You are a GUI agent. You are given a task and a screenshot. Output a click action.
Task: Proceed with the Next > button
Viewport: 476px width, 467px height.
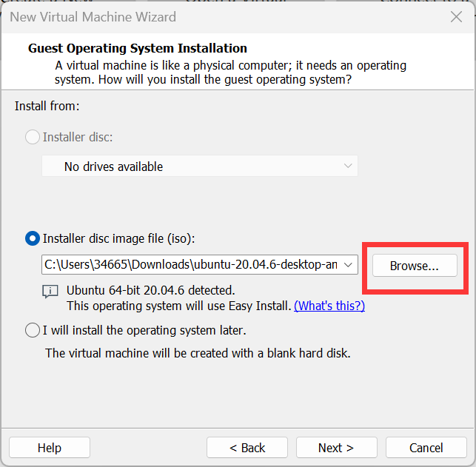pyautogui.click(x=336, y=448)
